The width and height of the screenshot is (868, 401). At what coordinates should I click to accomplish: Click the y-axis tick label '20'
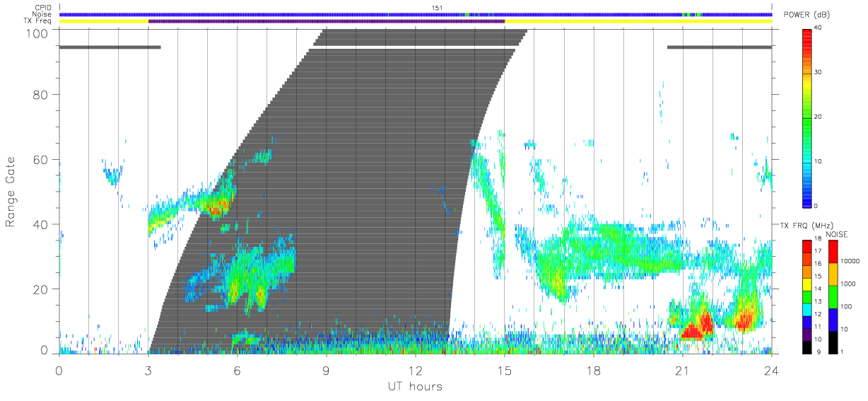[41, 289]
